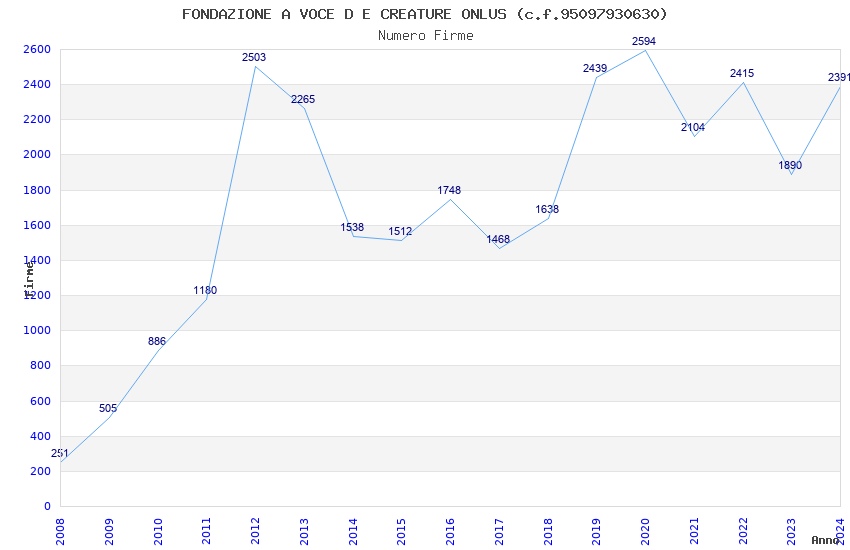Click the 2200 y-axis tick label

37,120
